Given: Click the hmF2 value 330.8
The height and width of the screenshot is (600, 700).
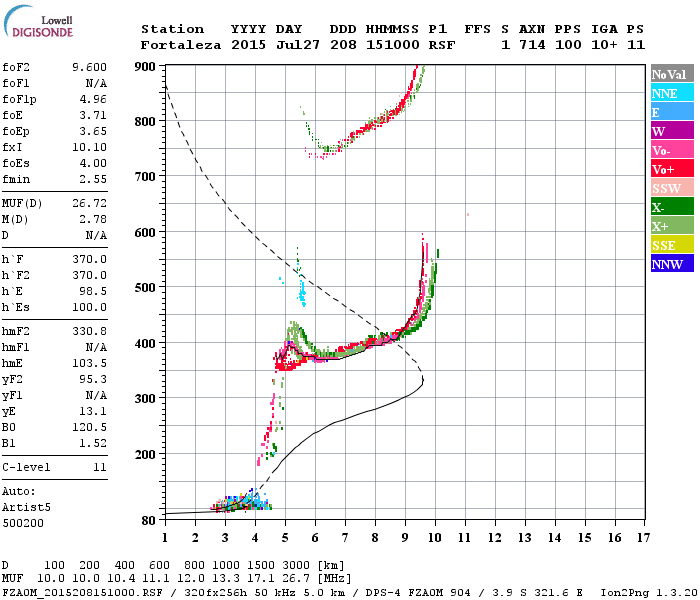Looking at the screenshot, I should point(89,331).
